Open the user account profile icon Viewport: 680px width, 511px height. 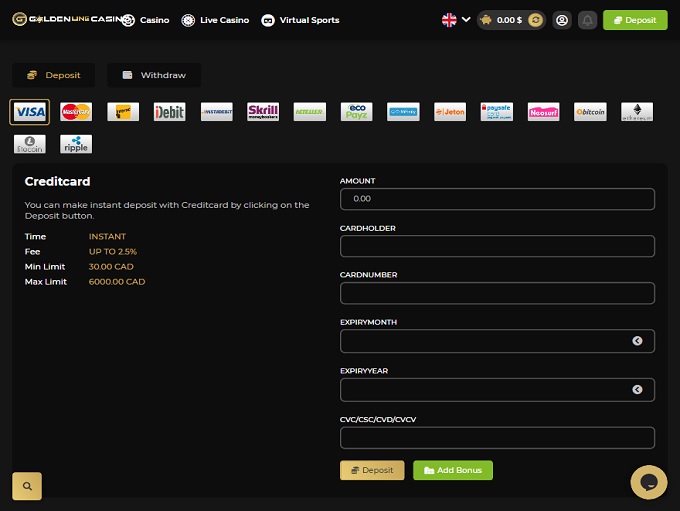562,20
